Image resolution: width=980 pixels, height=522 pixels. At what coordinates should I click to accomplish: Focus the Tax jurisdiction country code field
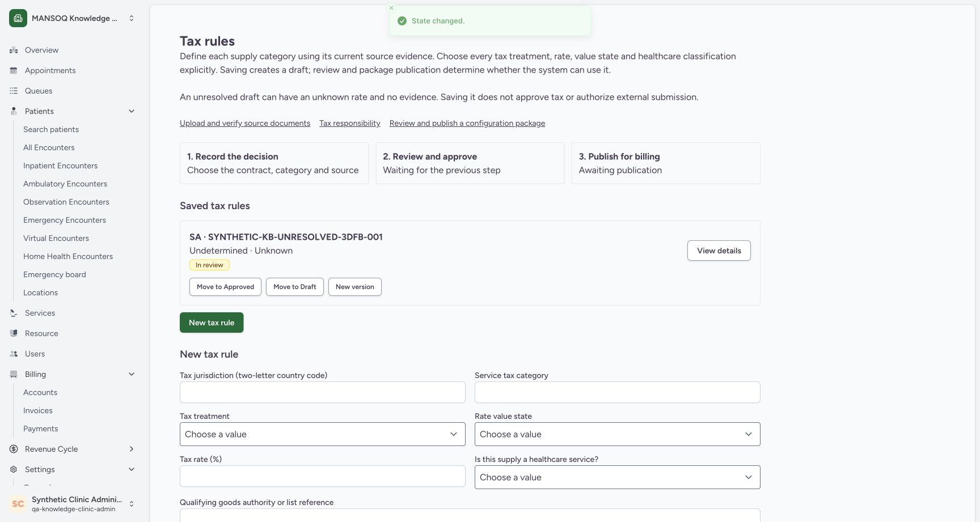click(323, 392)
